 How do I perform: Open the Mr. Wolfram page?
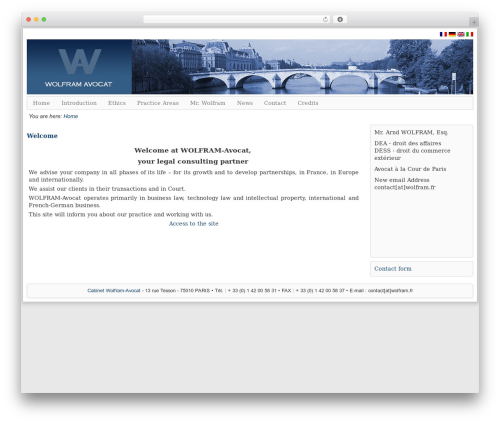208,103
